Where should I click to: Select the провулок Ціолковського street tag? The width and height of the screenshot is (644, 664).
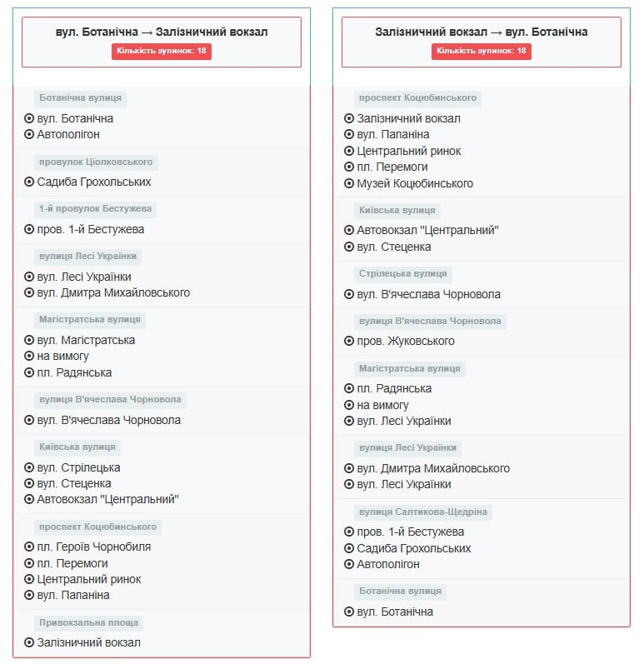(96, 162)
